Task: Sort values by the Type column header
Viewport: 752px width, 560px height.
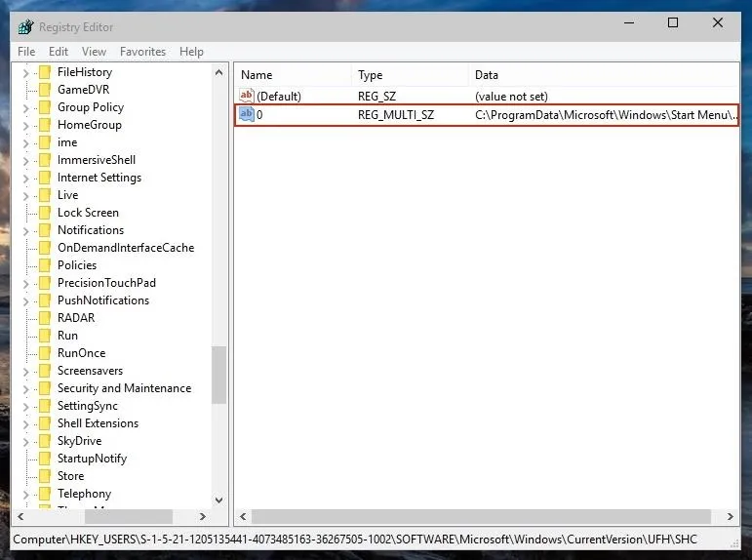Action: [x=410, y=75]
